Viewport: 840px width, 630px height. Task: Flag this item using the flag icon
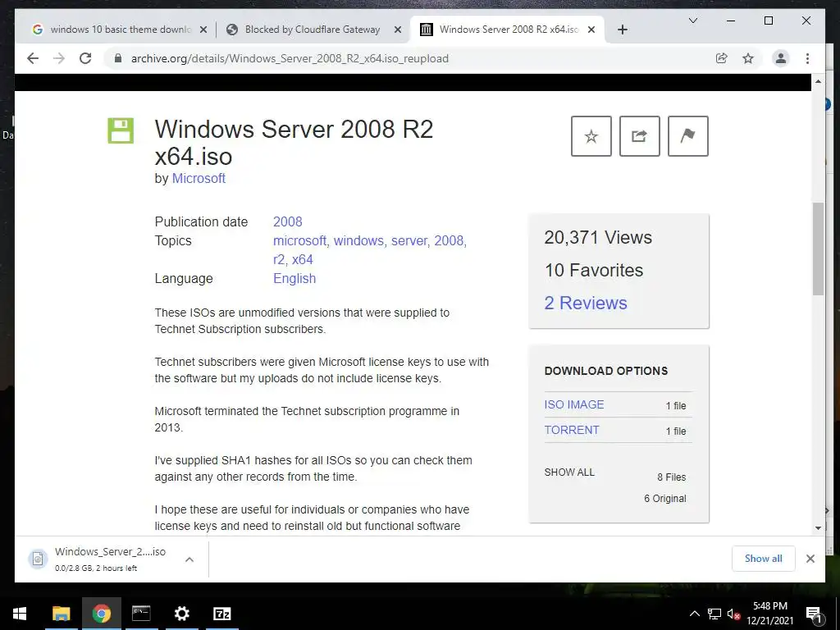(688, 136)
